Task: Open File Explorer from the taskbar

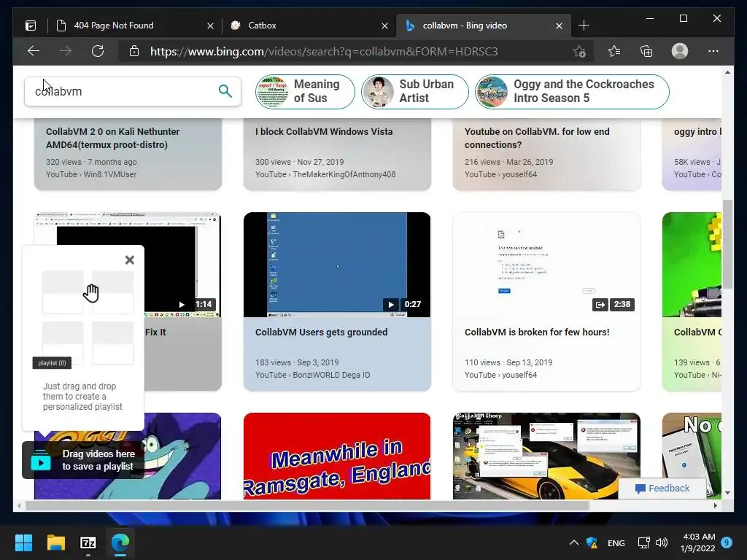Action: 55,542
